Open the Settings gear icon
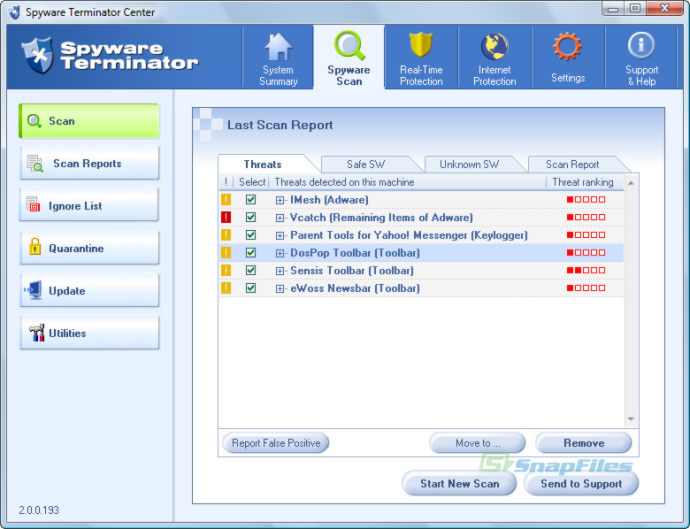The image size is (690, 529). coord(567,46)
